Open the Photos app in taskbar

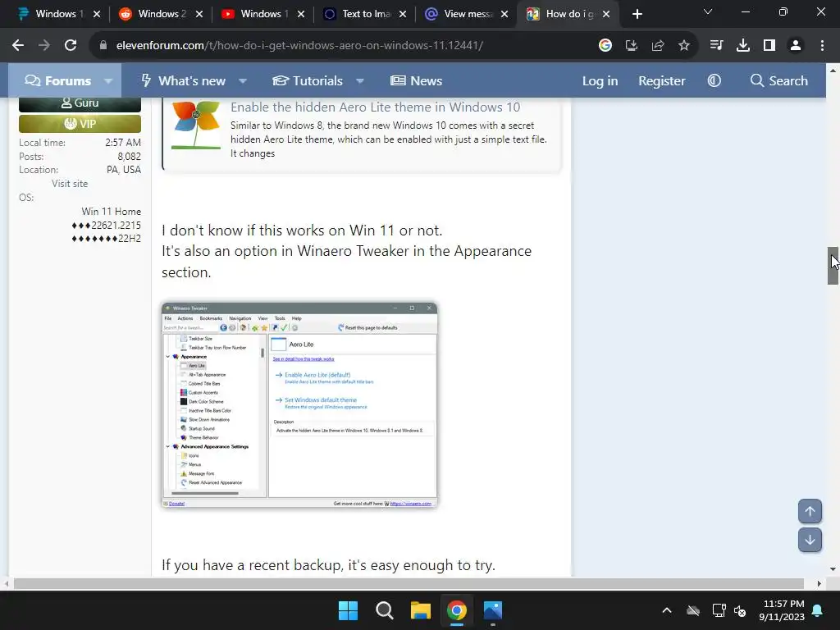tap(493, 610)
